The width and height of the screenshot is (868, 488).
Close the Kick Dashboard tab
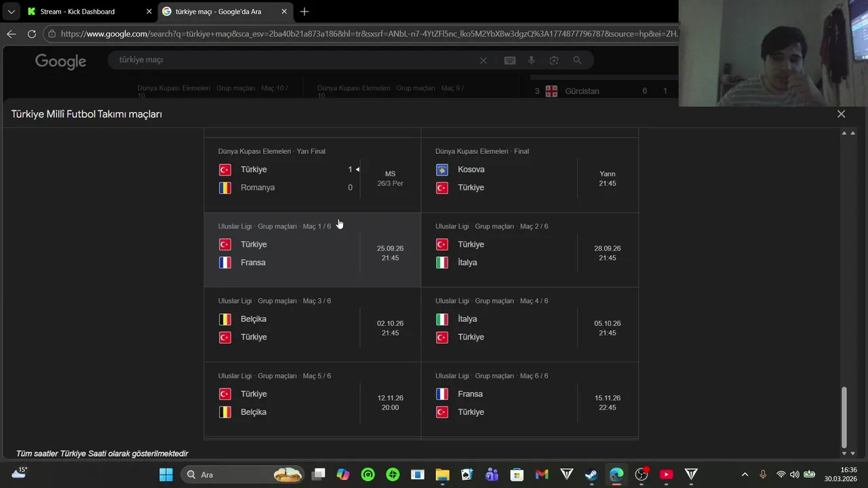(x=149, y=12)
